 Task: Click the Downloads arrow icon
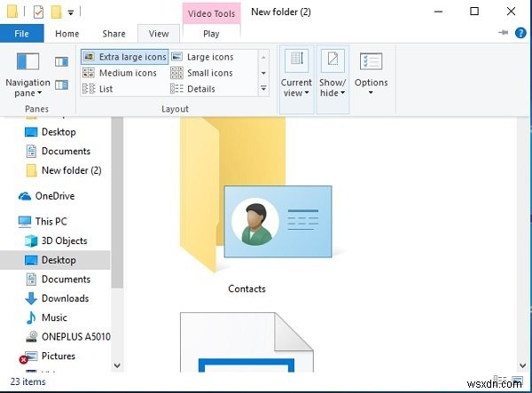point(31,298)
